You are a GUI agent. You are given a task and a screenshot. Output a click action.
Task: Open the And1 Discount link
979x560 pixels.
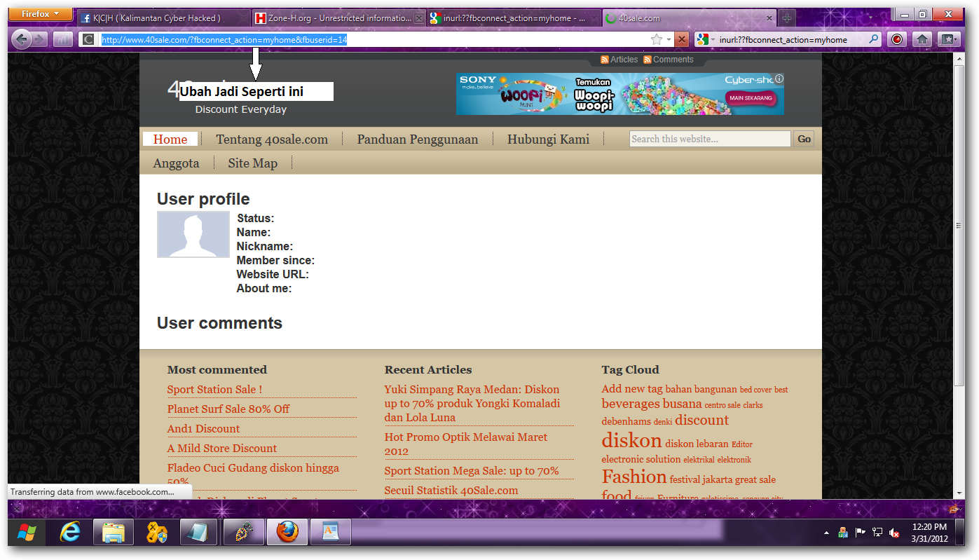(203, 428)
